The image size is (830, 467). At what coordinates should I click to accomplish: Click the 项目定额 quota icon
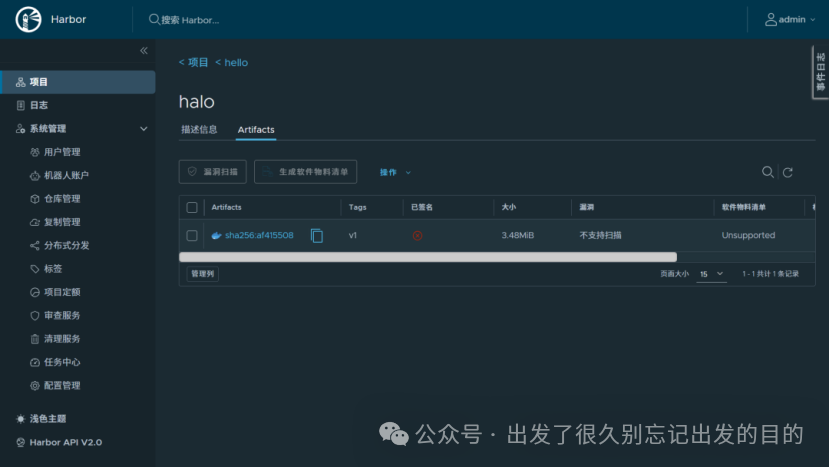click(35, 292)
